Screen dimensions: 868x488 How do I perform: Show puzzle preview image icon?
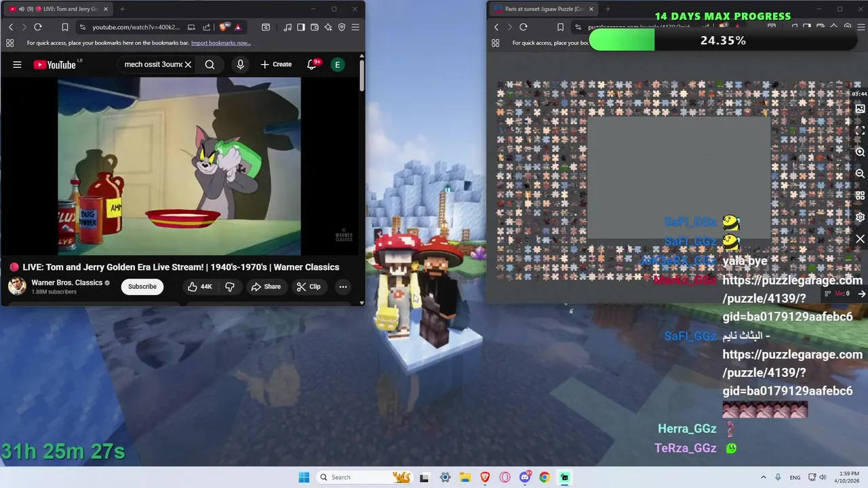coord(860,108)
